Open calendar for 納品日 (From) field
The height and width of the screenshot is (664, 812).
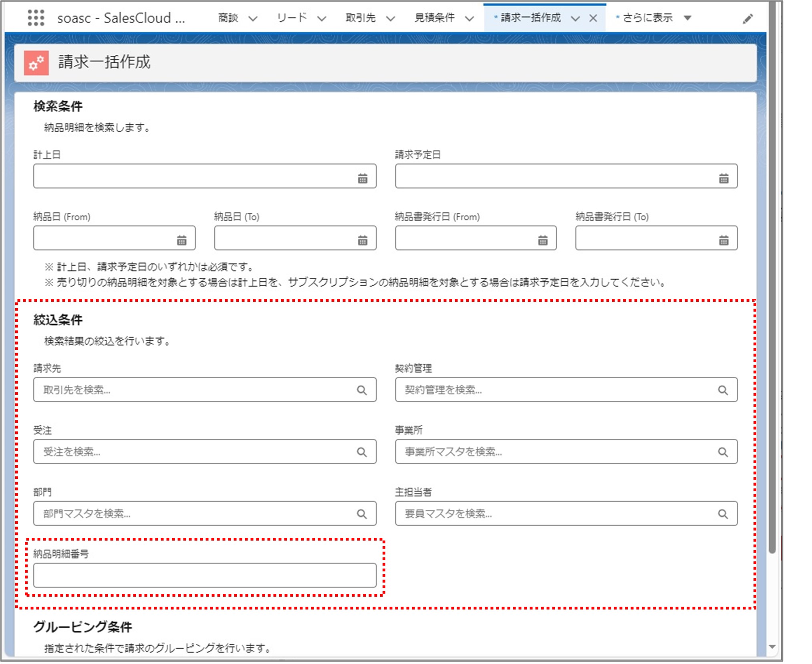[x=181, y=240]
